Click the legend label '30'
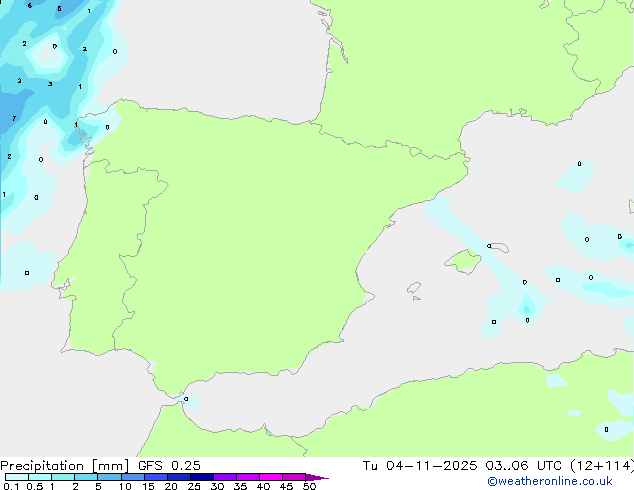Image resolution: width=634 pixels, height=490 pixels. 217,486
